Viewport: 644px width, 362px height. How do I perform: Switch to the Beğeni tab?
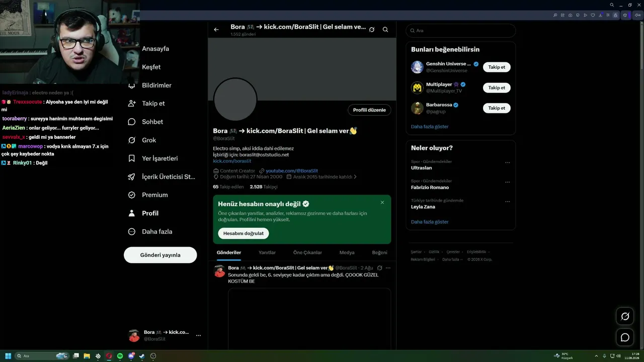tap(380, 252)
